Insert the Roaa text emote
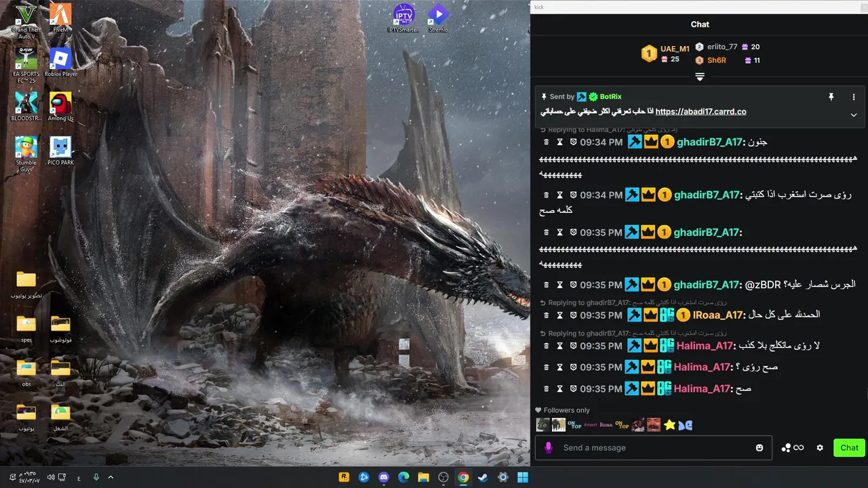The image size is (868, 488). [606, 425]
